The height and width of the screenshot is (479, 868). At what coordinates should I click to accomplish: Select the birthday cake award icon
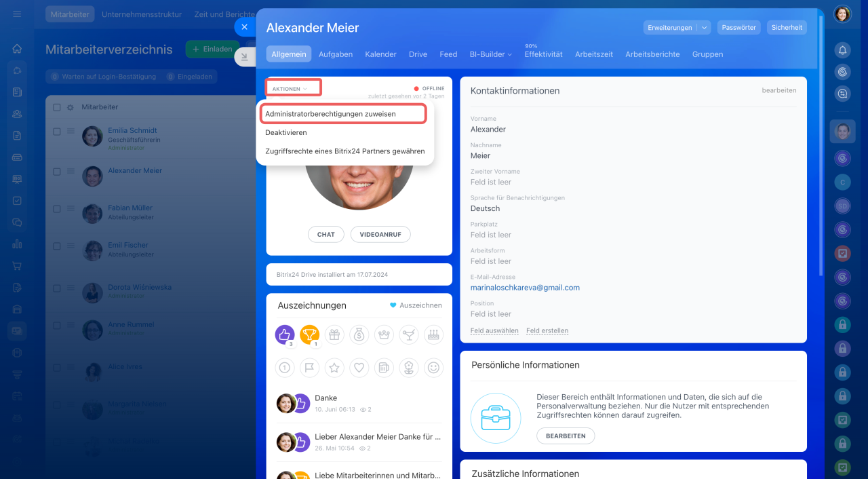pyautogui.click(x=433, y=334)
